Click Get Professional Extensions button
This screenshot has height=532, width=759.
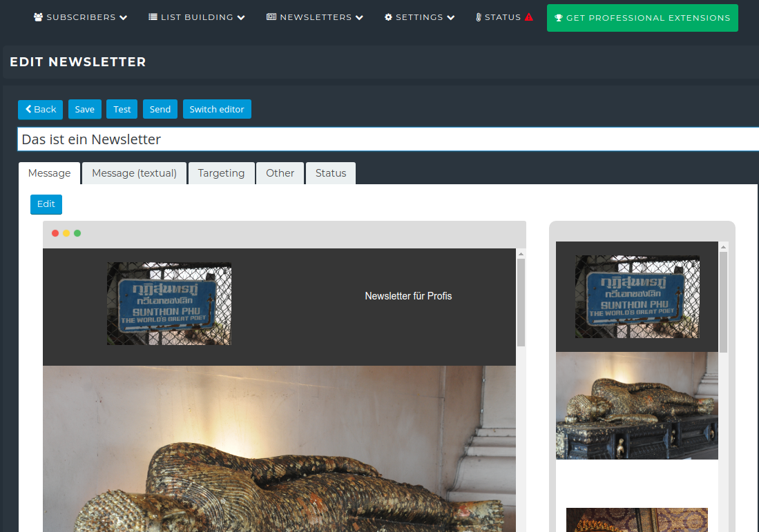pos(642,18)
